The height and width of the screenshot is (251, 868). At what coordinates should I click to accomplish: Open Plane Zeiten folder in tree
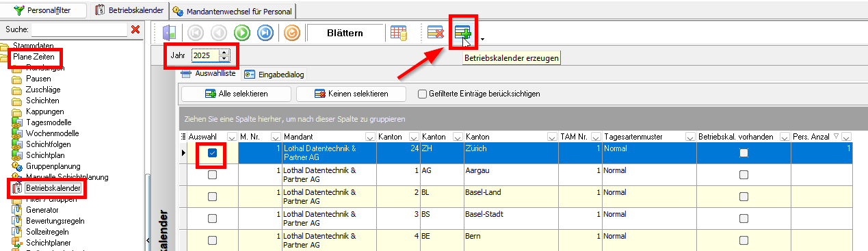(34, 57)
